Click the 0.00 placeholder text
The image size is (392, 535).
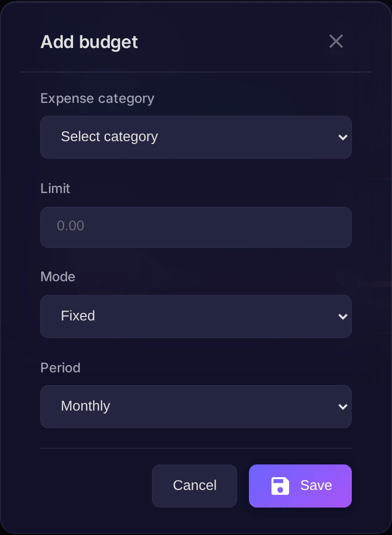(70, 226)
